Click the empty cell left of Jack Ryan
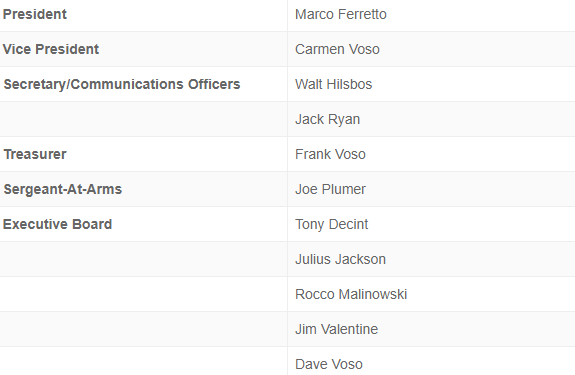This screenshot has height=375, width=575. [x=143, y=119]
